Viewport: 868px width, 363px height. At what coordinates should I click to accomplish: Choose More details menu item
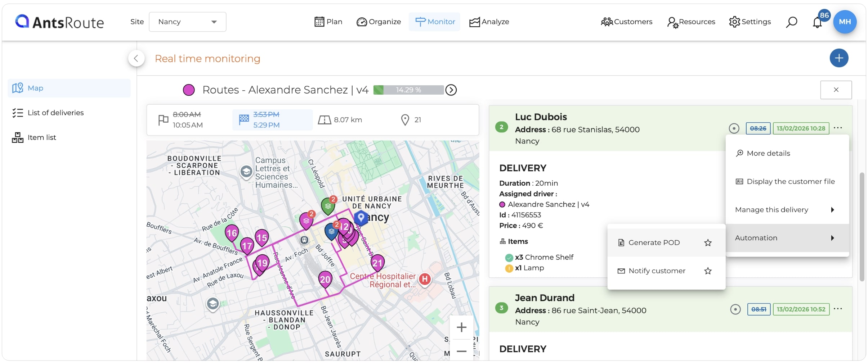pyautogui.click(x=787, y=153)
